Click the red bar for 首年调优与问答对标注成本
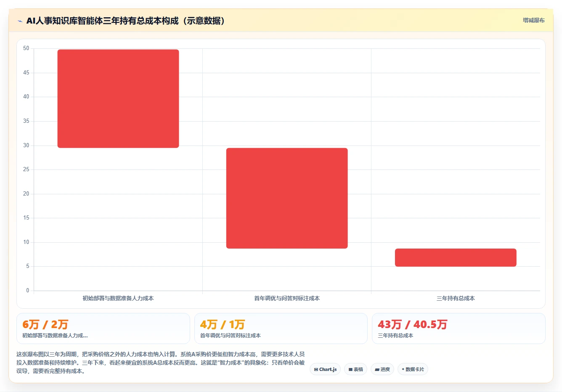562x392 pixels. tap(287, 198)
